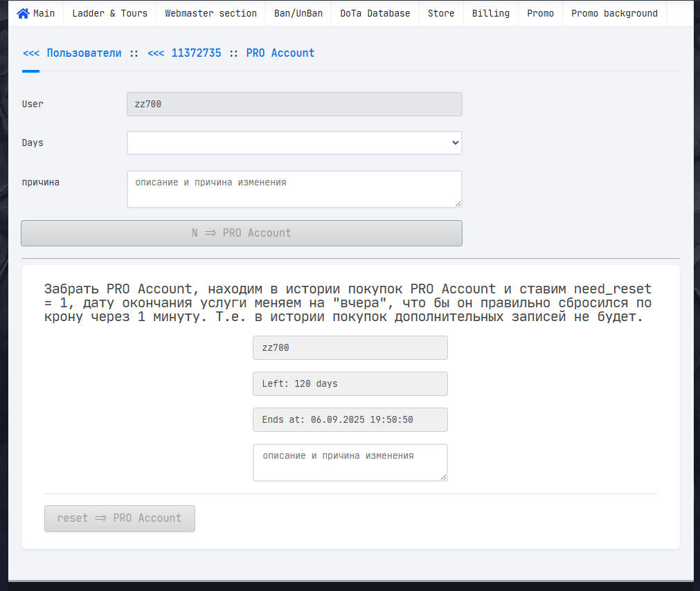
Task: Focus the top причина textarea
Action: [295, 189]
